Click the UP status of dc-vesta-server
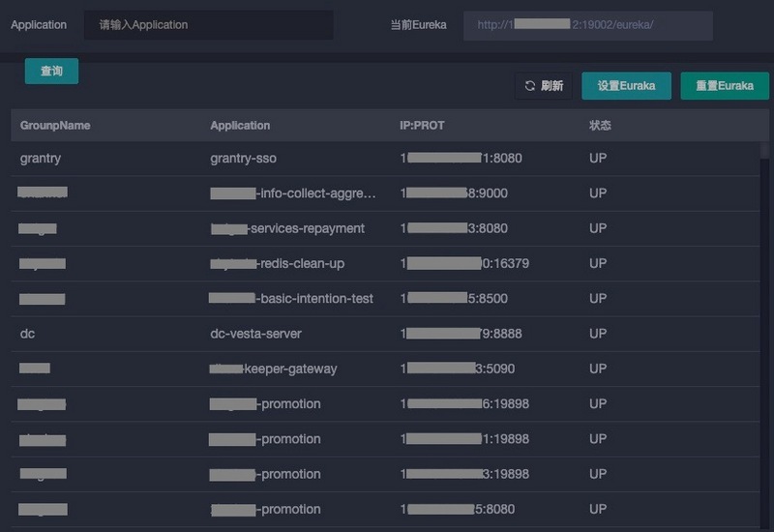The image size is (774, 532). [x=598, y=334]
